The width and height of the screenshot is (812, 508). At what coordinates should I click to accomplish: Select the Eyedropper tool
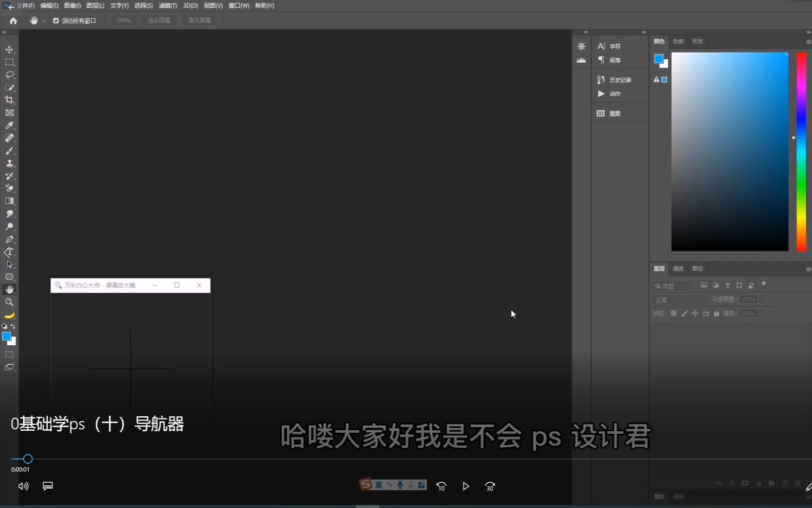(9, 125)
